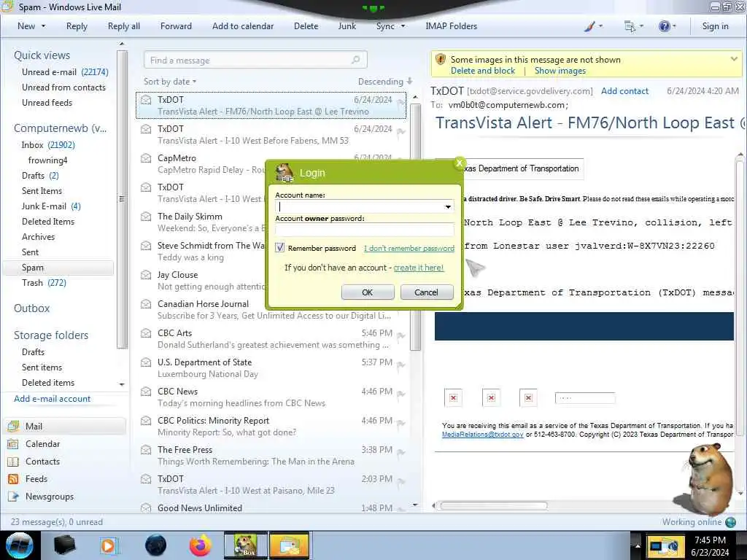The height and width of the screenshot is (560, 747).
Task: Flag the CBC Arts message
Action: click(x=401, y=336)
